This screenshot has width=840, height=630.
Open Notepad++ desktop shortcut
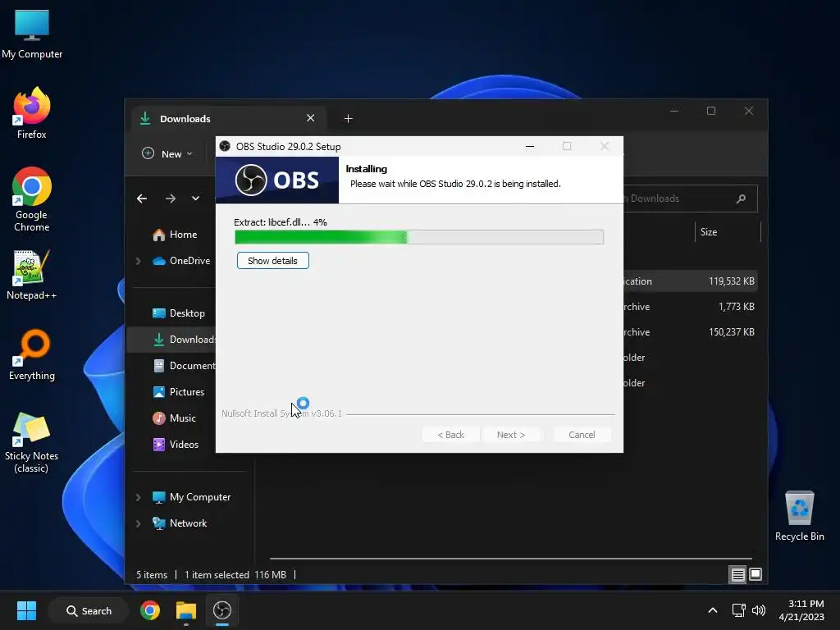32,275
